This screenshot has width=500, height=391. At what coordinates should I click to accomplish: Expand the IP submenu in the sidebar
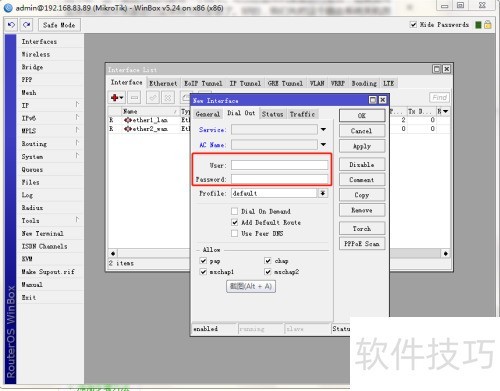(77, 105)
